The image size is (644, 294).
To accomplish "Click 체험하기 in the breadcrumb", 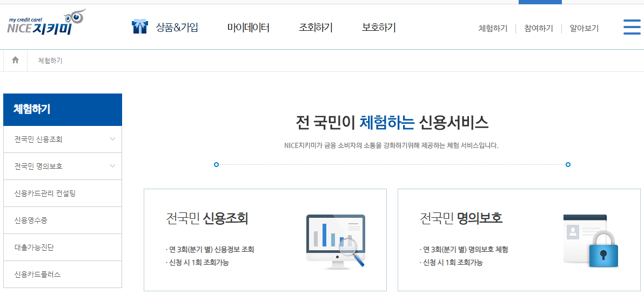I will click(50, 61).
